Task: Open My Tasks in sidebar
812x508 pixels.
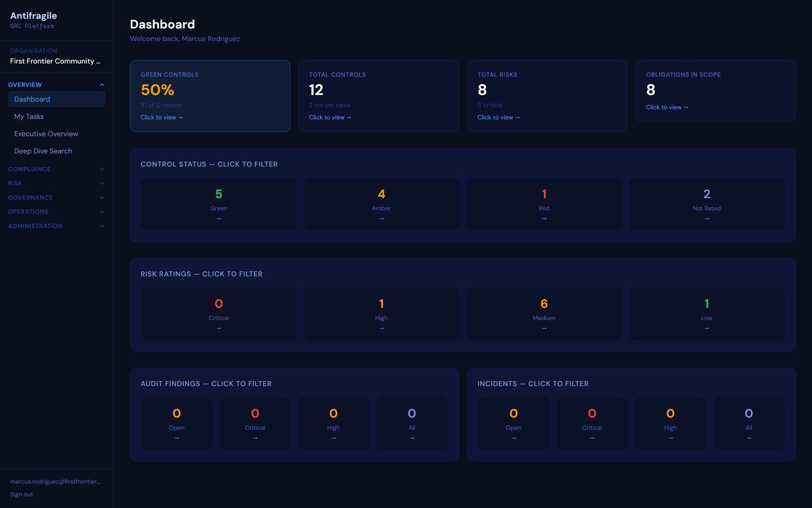Action: 56,116
